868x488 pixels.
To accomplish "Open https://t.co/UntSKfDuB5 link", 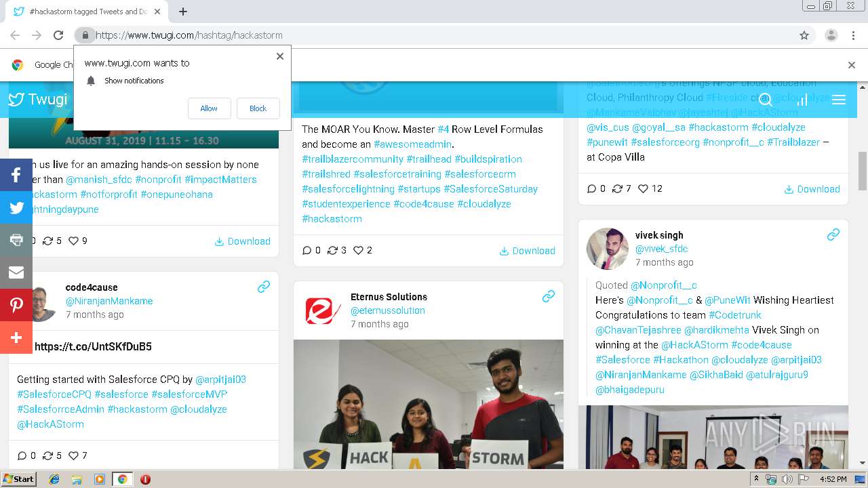I will point(93,346).
